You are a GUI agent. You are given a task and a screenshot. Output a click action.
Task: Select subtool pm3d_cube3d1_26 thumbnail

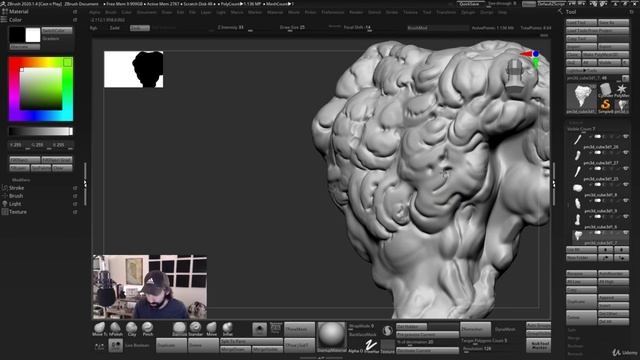tap(578, 139)
